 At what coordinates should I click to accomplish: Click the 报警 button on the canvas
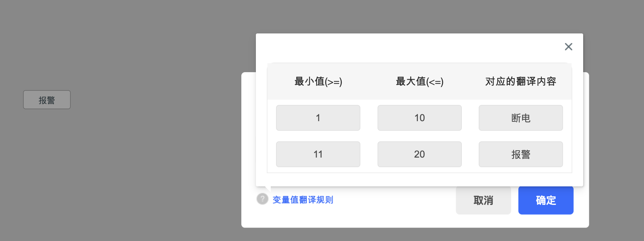click(47, 100)
